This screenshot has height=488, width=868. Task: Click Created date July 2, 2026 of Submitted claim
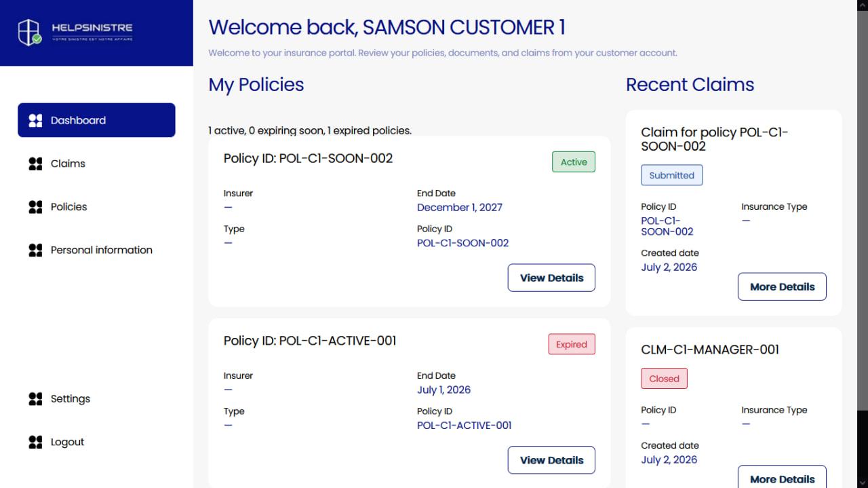pos(669,267)
